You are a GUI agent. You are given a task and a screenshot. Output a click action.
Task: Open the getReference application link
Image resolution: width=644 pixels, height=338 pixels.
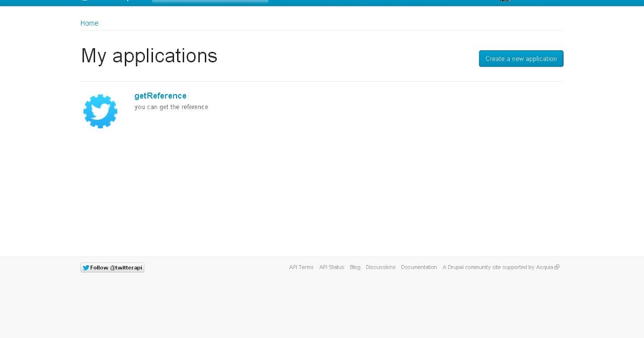coord(160,95)
